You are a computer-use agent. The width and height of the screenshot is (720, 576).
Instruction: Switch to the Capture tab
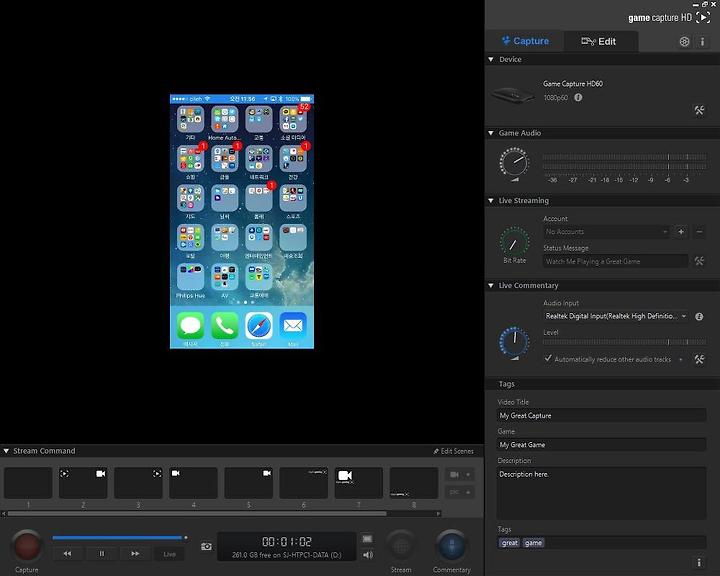pos(525,41)
